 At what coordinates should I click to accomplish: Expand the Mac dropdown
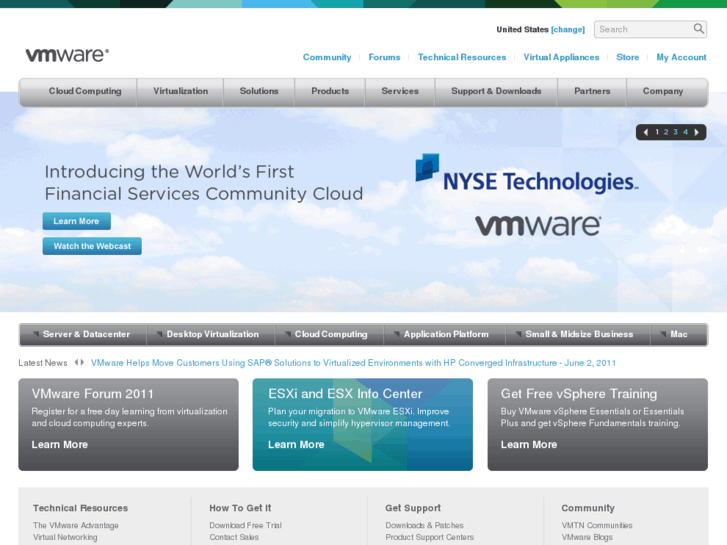679,334
